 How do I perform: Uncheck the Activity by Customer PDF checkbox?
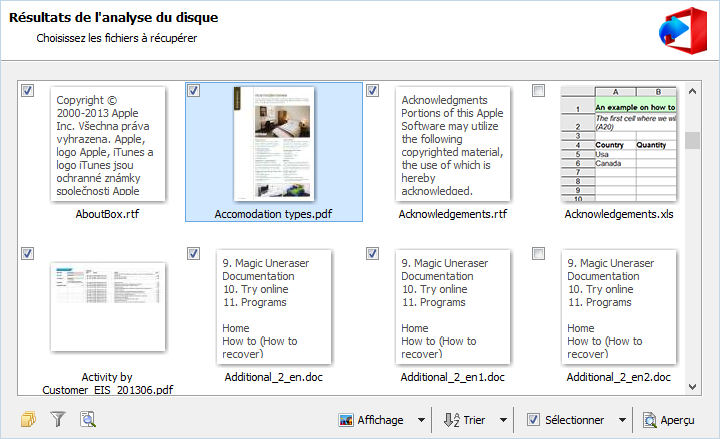click(28, 253)
